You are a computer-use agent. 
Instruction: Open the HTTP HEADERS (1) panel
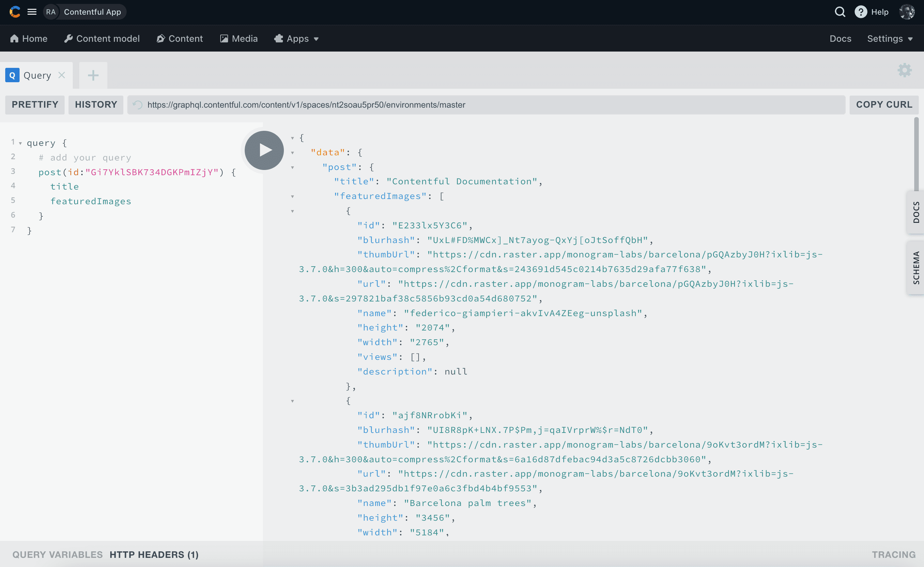(x=154, y=555)
